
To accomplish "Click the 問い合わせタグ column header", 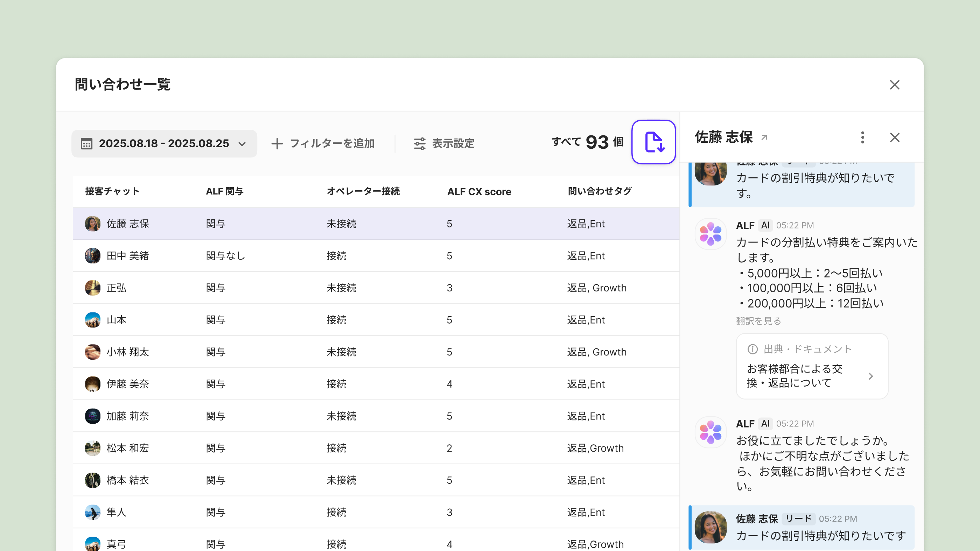I will (600, 191).
